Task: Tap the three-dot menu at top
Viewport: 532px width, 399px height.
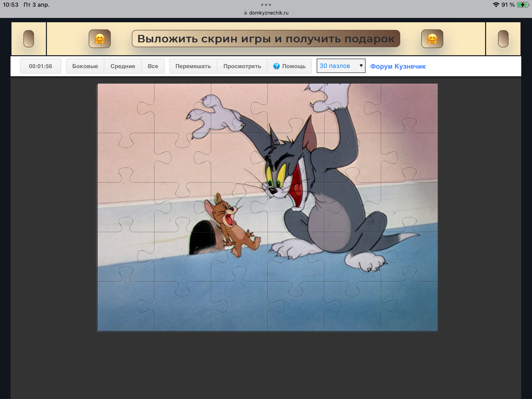Action: point(266,5)
